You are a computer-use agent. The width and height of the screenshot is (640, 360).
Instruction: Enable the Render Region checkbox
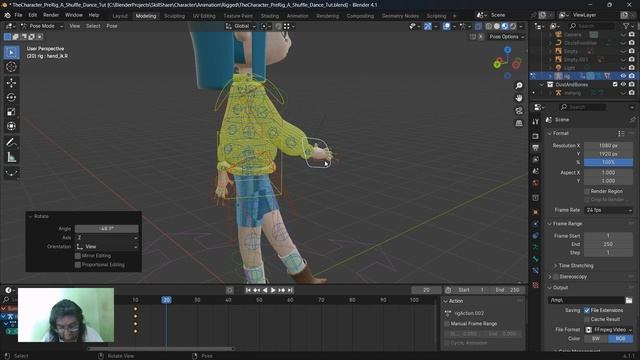587,191
